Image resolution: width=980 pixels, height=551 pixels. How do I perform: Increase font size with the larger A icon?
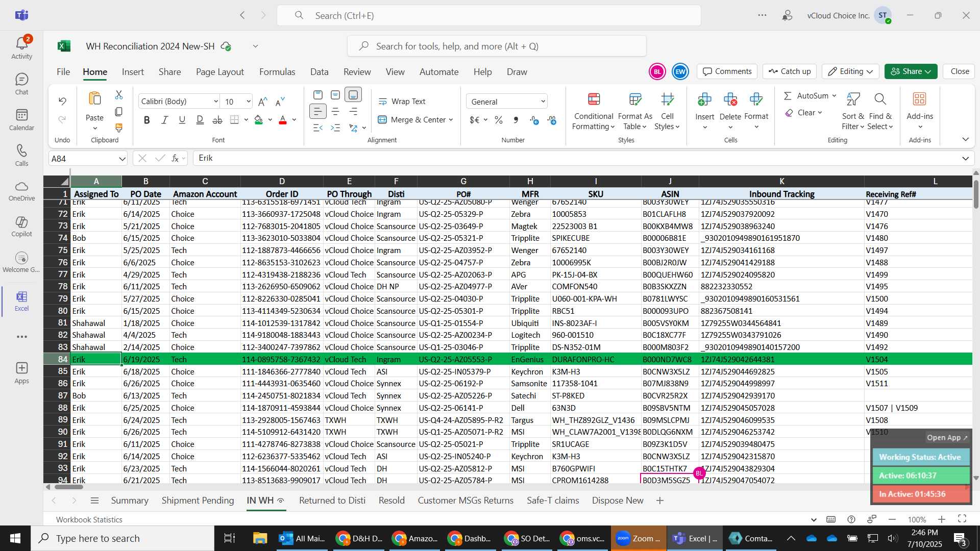click(263, 102)
